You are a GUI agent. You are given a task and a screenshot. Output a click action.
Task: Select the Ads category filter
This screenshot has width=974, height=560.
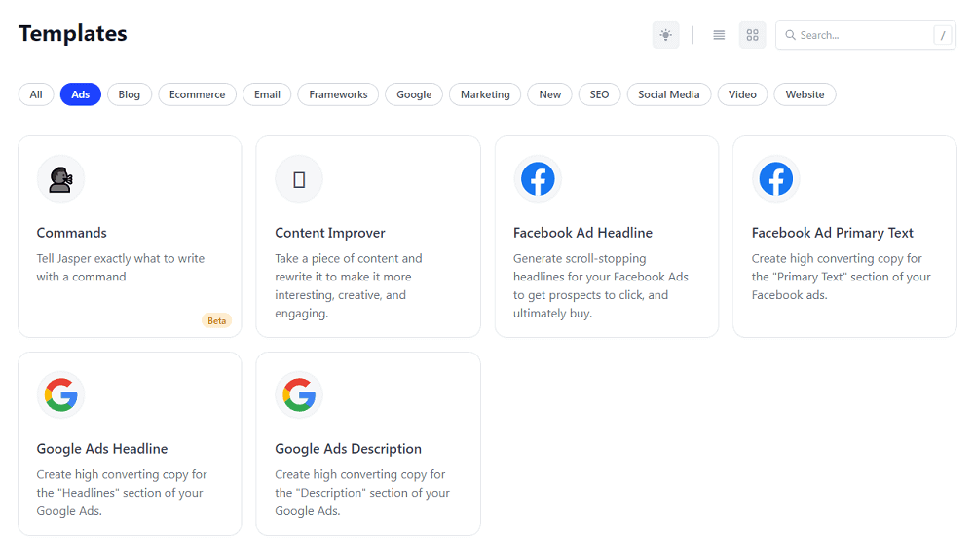point(81,94)
